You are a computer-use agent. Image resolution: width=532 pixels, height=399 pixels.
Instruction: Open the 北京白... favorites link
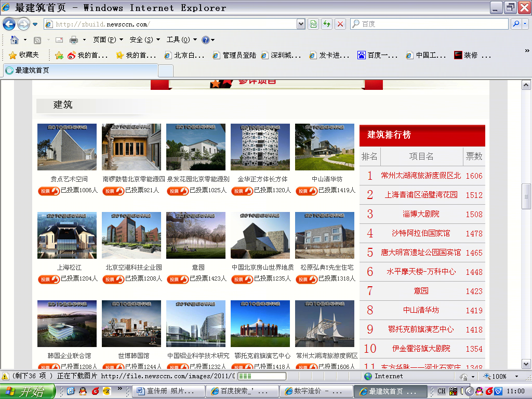pos(184,55)
